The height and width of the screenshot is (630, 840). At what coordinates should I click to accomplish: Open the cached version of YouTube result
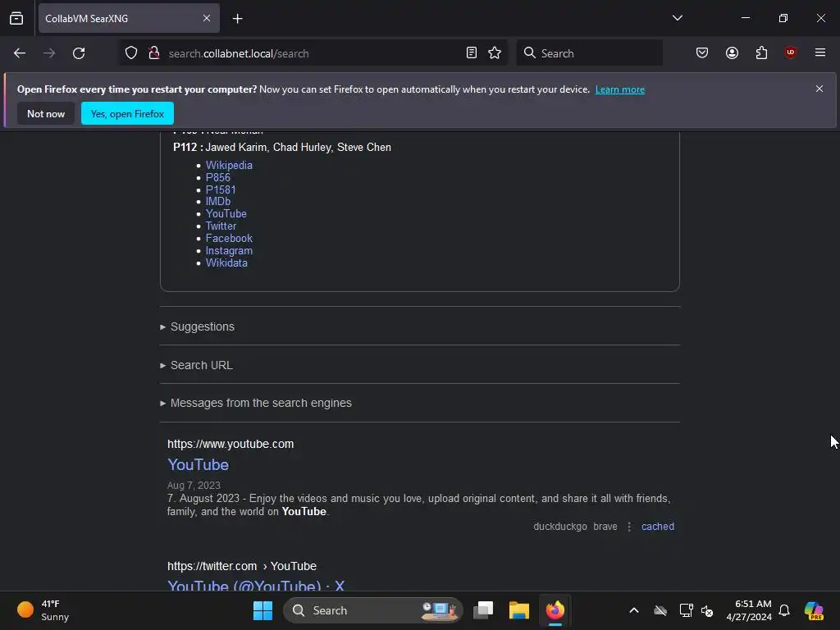pyautogui.click(x=658, y=527)
